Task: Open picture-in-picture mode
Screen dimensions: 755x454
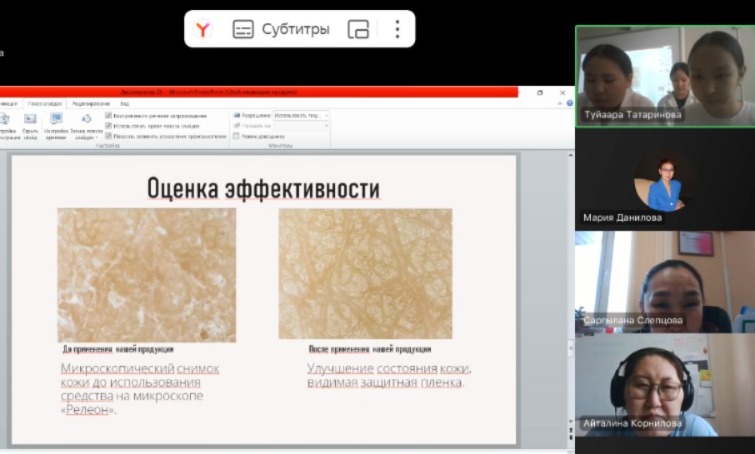Action: pos(358,29)
